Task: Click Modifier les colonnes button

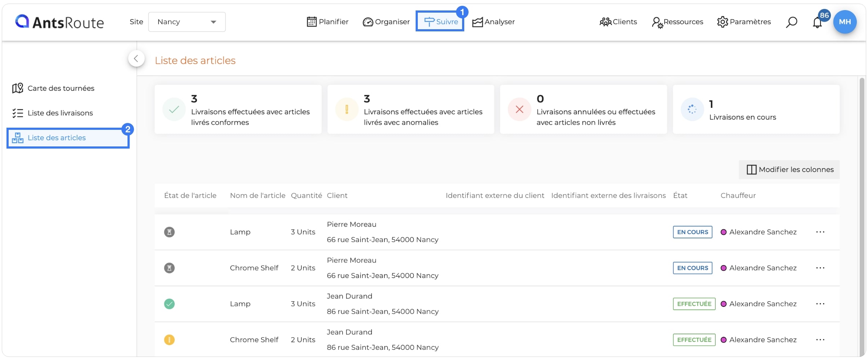Action: click(789, 170)
